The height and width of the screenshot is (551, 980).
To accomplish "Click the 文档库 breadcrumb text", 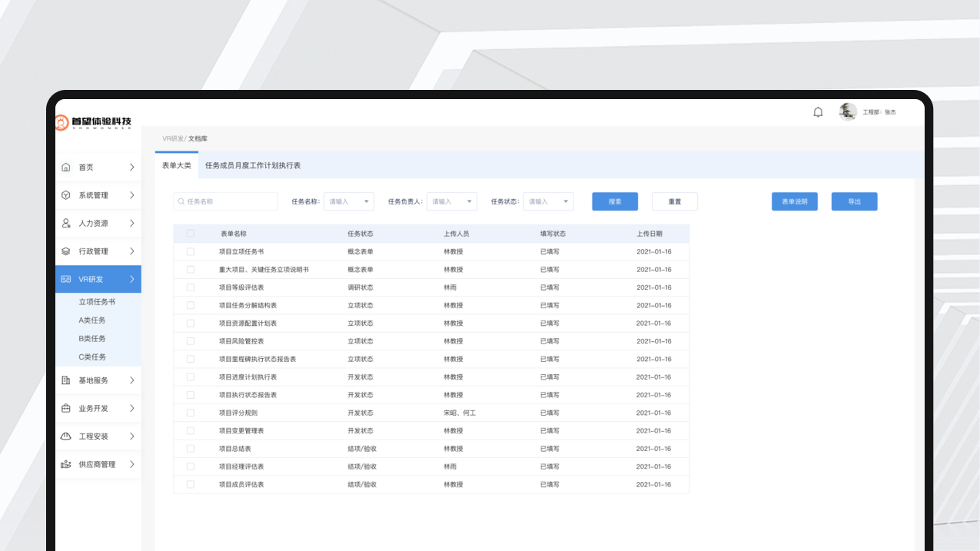I will [x=198, y=139].
